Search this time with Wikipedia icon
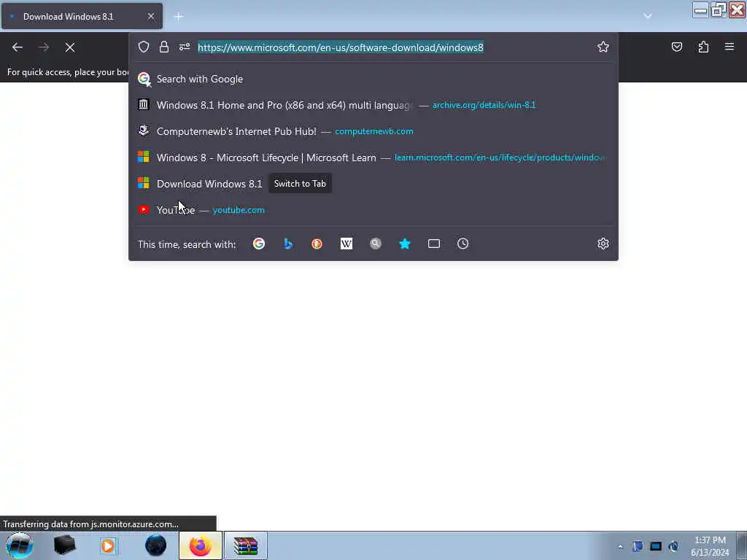 pyautogui.click(x=347, y=244)
